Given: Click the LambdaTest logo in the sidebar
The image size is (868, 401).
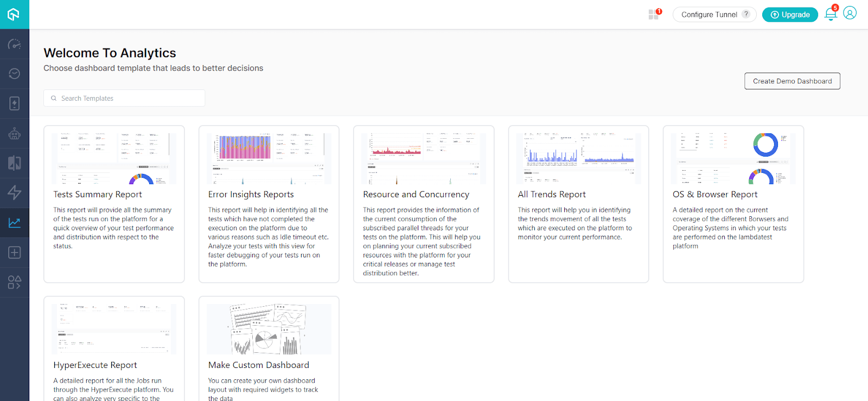Looking at the screenshot, I should pyautogui.click(x=14, y=14).
